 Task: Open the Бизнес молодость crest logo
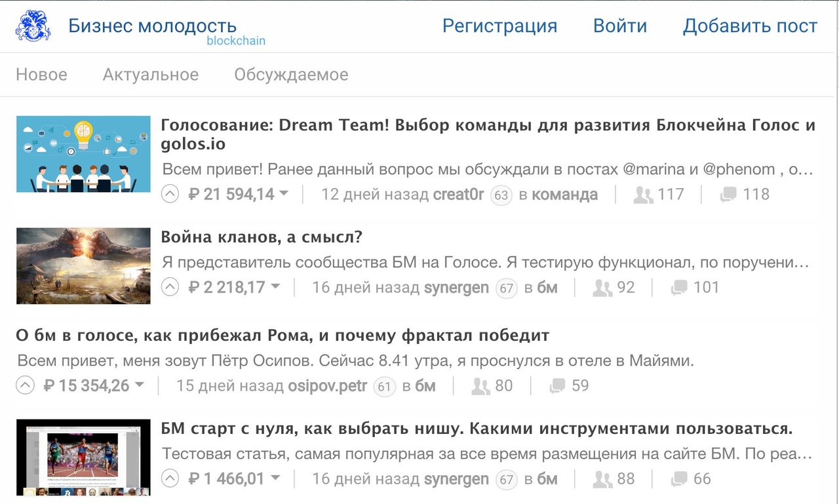(33, 26)
